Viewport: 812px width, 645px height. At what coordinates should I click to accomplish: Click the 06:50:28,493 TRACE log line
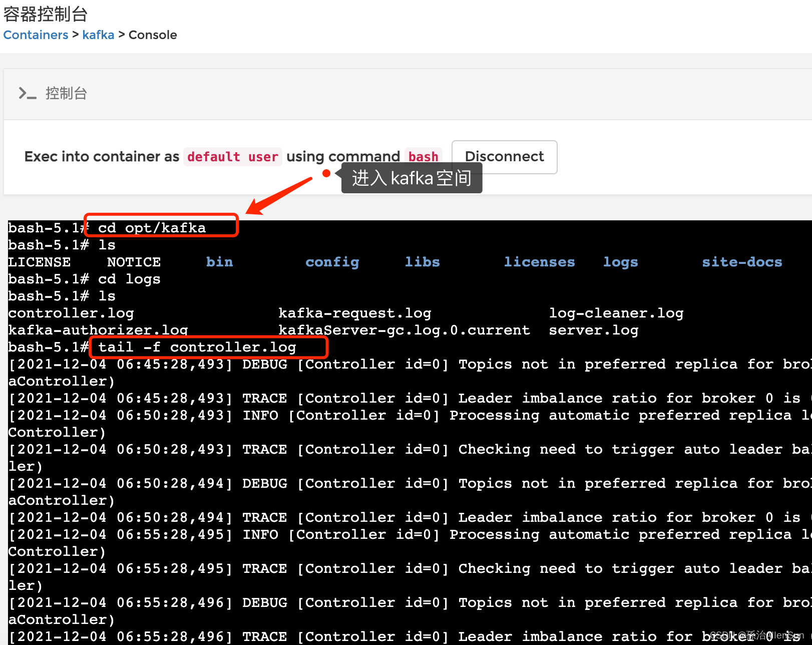pyautogui.click(x=410, y=458)
